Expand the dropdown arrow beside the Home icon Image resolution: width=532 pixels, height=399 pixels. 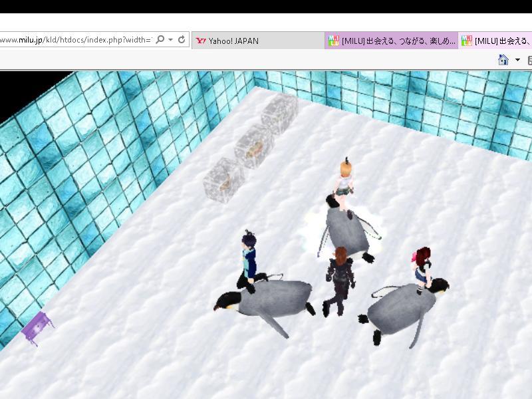(517, 60)
